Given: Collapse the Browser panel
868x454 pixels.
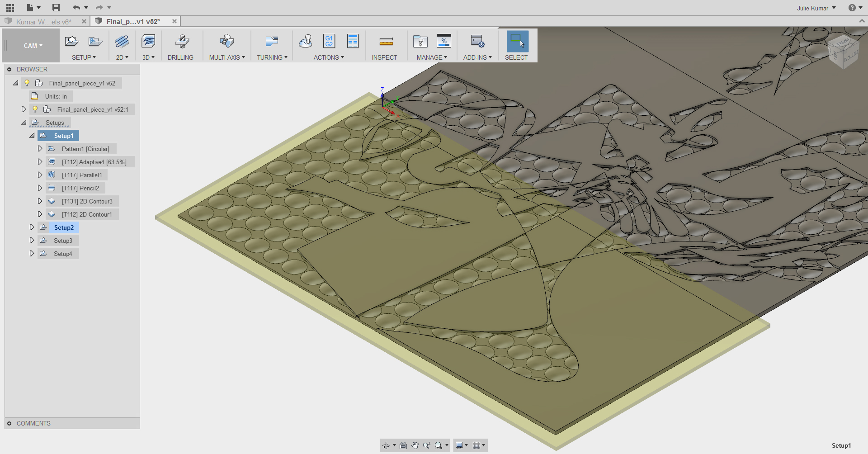Looking at the screenshot, I should pos(9,69).
